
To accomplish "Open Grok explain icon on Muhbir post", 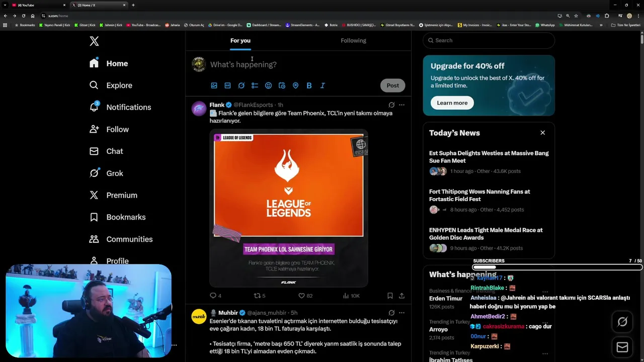I will point(391,313).
